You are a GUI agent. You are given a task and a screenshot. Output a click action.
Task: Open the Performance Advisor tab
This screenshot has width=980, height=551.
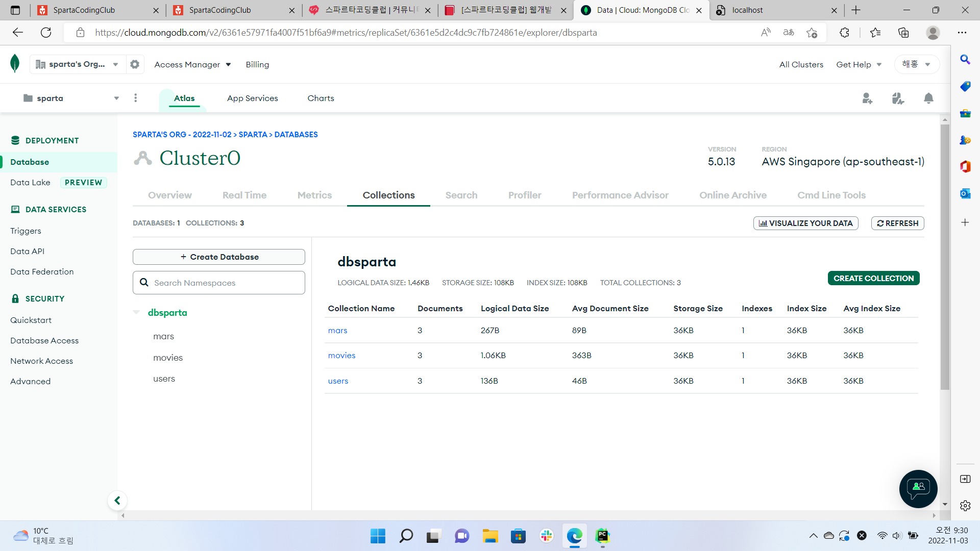pos(620,195)
